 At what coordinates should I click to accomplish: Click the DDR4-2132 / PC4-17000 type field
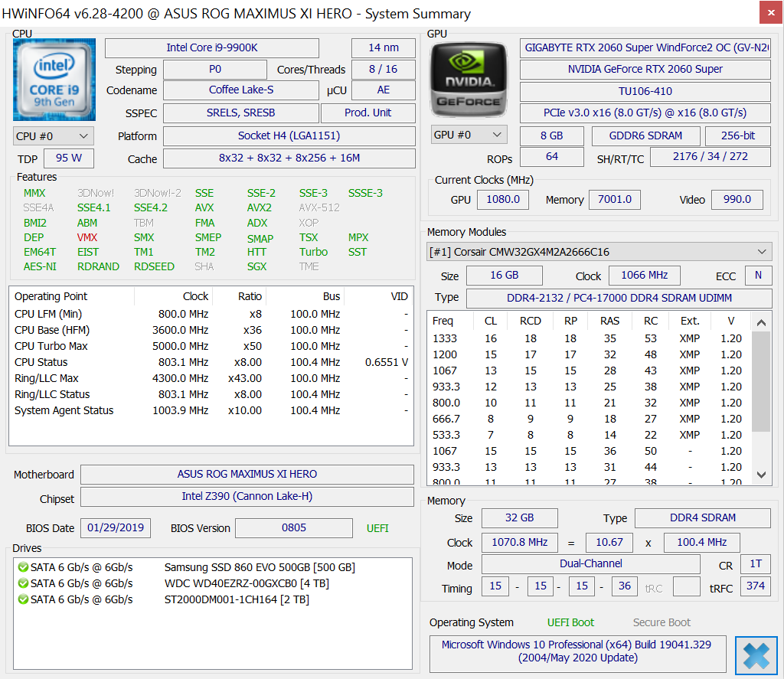click(x=619, y=299)
